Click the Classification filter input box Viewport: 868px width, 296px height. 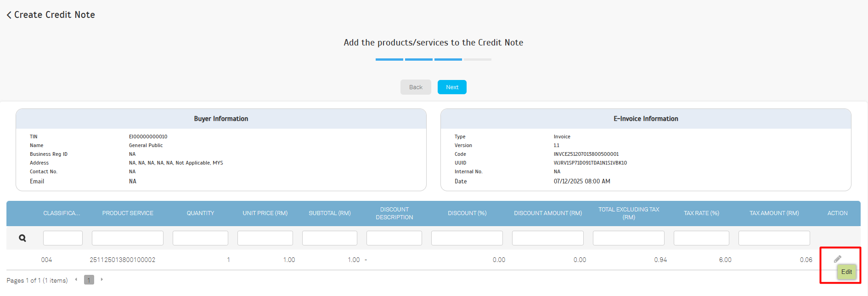[63, 238]
